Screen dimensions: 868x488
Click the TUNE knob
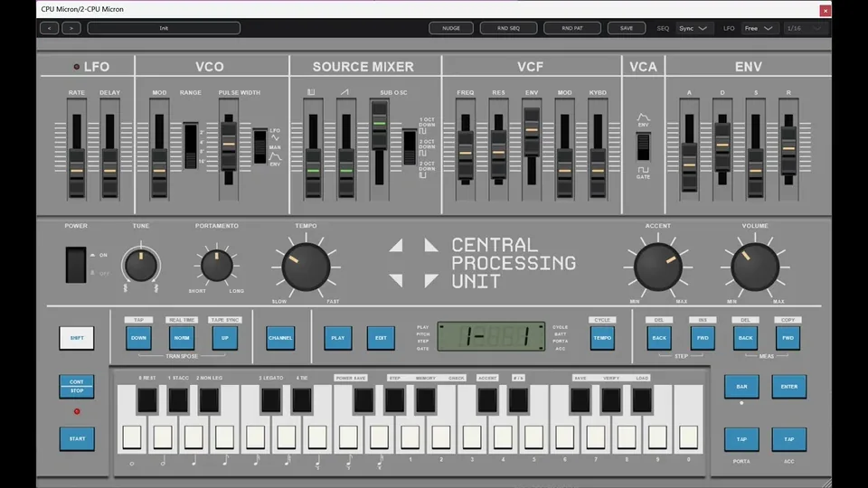click(x=141, y=265)
